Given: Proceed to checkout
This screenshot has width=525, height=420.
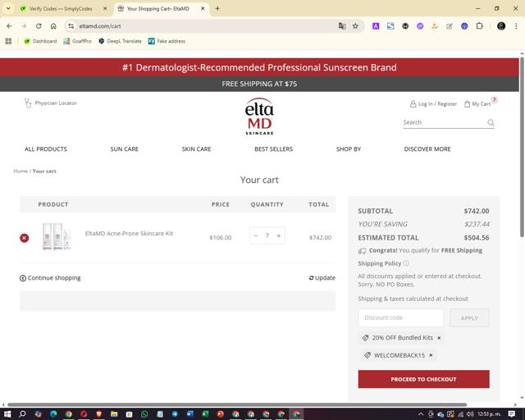Looking at the screenshot, I should pos(423,379).
